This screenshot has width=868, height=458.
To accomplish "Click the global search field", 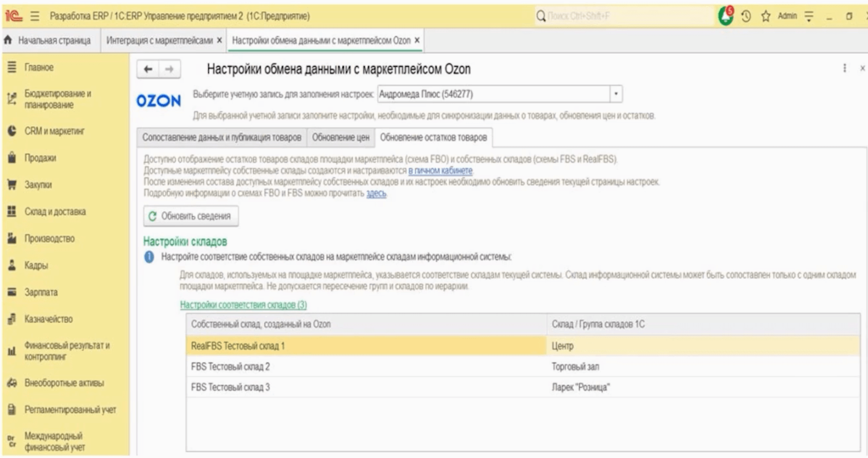I will [623, 16].
